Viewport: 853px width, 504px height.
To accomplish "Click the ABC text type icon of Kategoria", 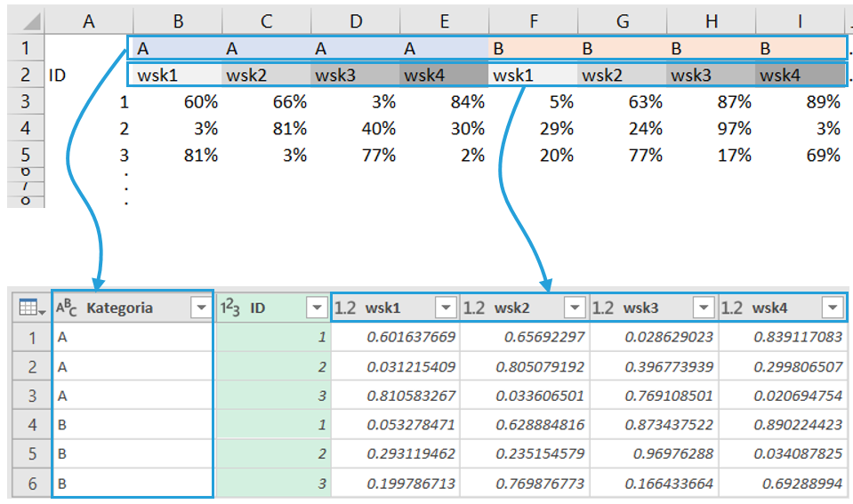I will pos(67,308).
